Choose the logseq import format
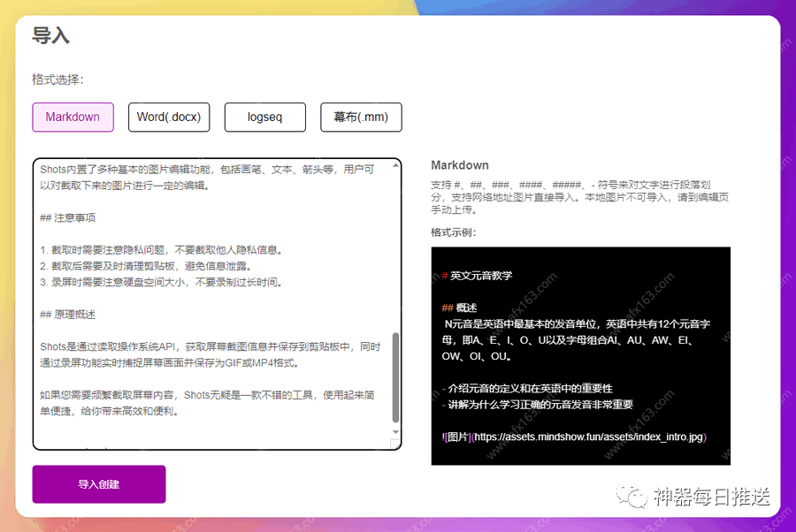Viewport: 796px width, 532px height. click(264, 117)
